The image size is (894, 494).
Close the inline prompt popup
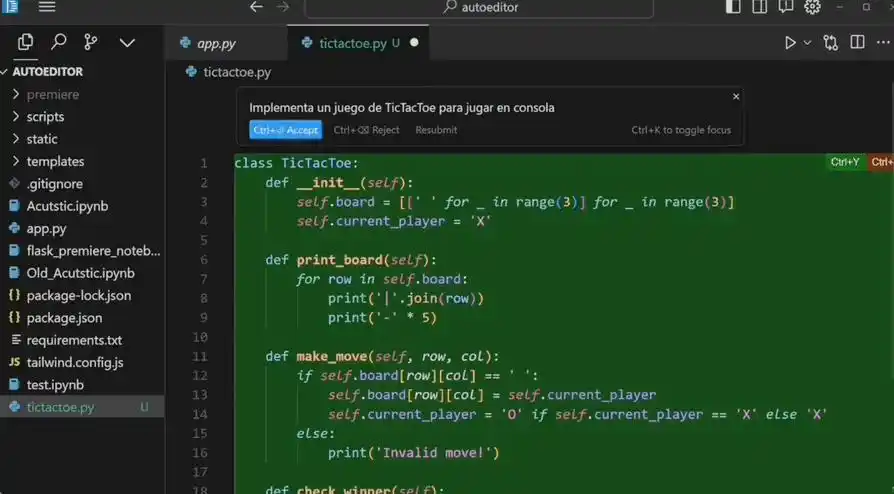736,97
